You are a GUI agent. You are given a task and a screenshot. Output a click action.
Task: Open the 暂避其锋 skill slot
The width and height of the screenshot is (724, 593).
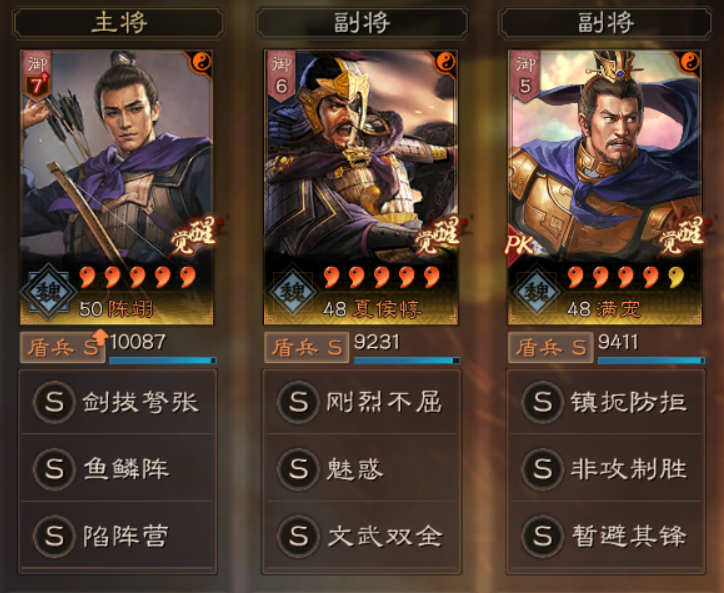[606, 536]
